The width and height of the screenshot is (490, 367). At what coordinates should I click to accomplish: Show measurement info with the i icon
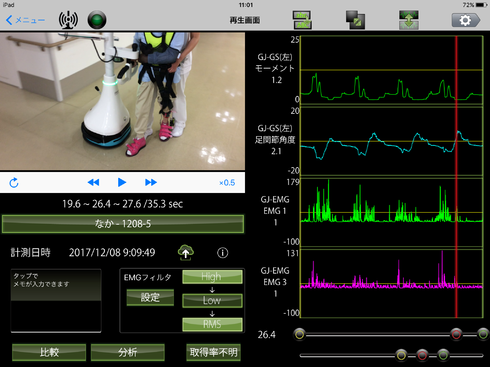(x=223, y=253)
